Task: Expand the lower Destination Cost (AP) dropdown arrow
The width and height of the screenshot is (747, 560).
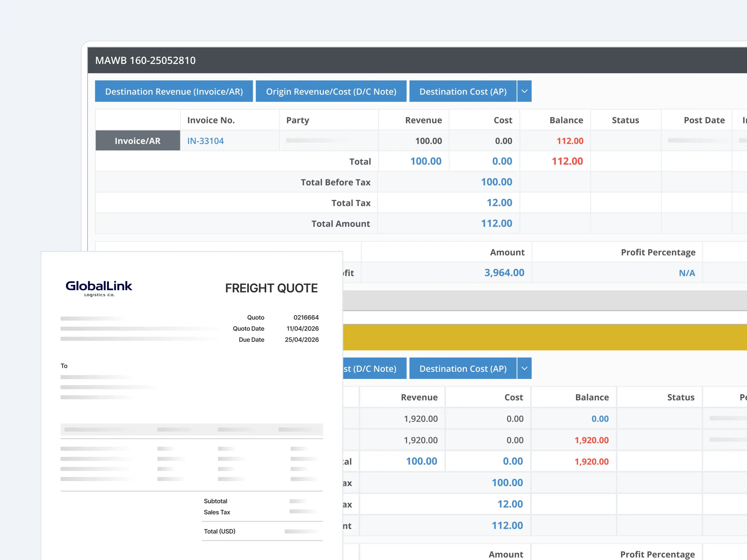Action: tap(524, 368)
